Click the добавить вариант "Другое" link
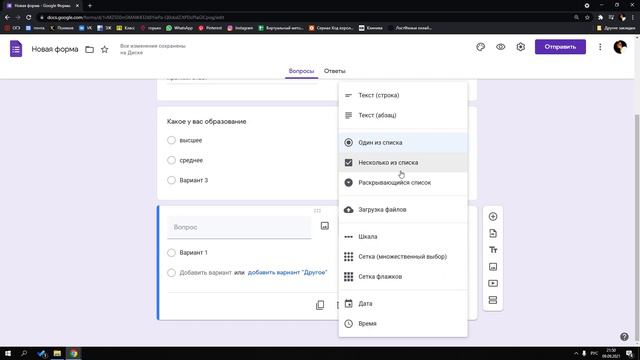This screenshot has height=360, width=640. click(x=287, y=272)
